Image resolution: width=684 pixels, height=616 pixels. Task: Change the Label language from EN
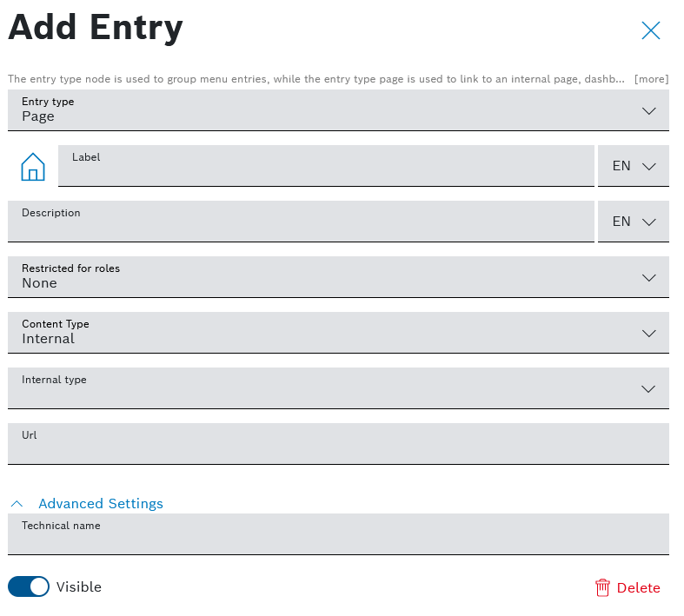point(634,166)
